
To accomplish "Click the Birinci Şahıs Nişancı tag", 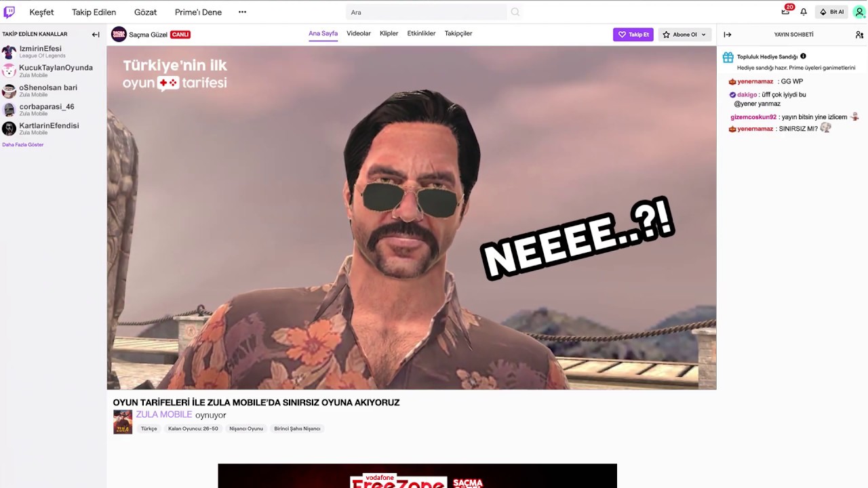I will (x=297, y=428).
